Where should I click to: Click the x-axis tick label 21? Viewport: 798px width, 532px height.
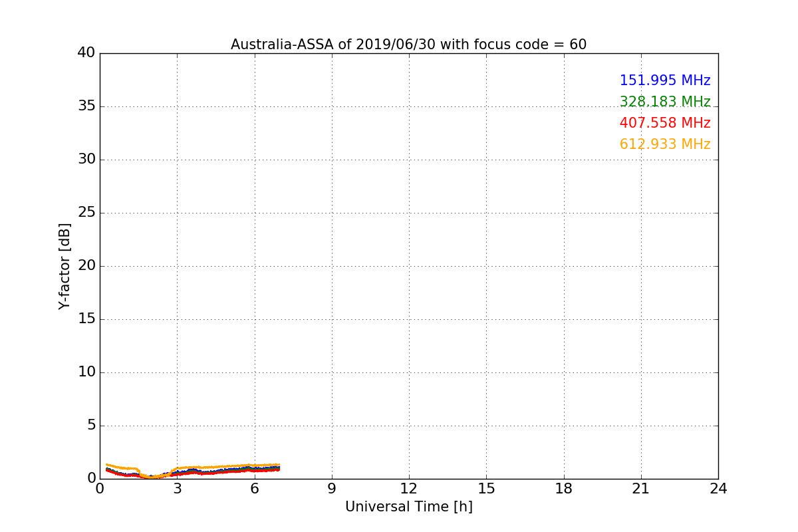click(641, 489)
